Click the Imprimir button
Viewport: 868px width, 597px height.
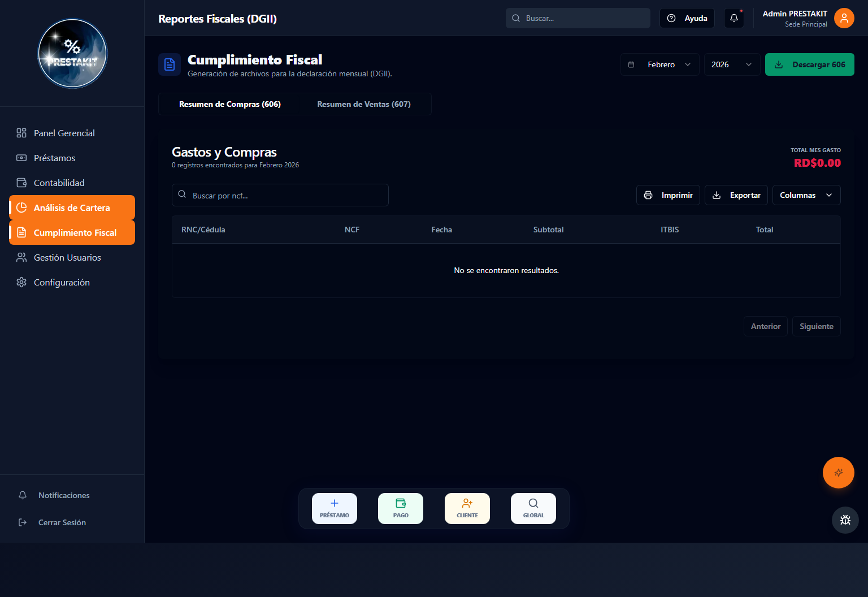coord(669,195)
